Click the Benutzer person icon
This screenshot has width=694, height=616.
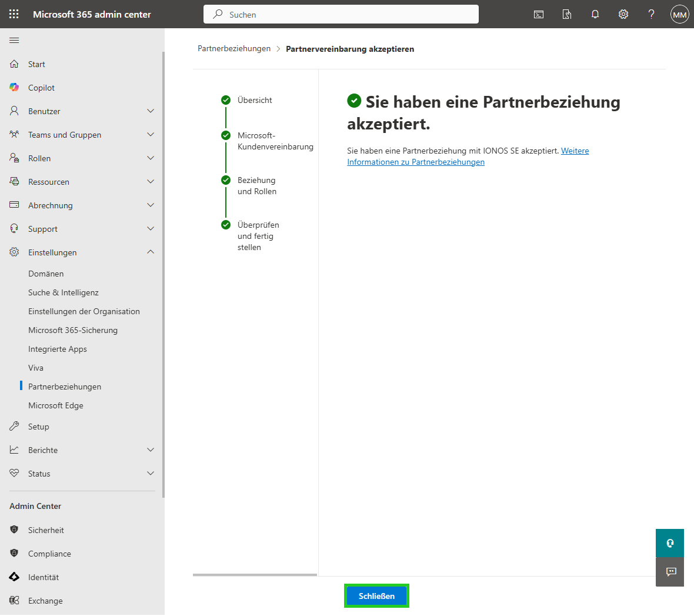[14, 111]
